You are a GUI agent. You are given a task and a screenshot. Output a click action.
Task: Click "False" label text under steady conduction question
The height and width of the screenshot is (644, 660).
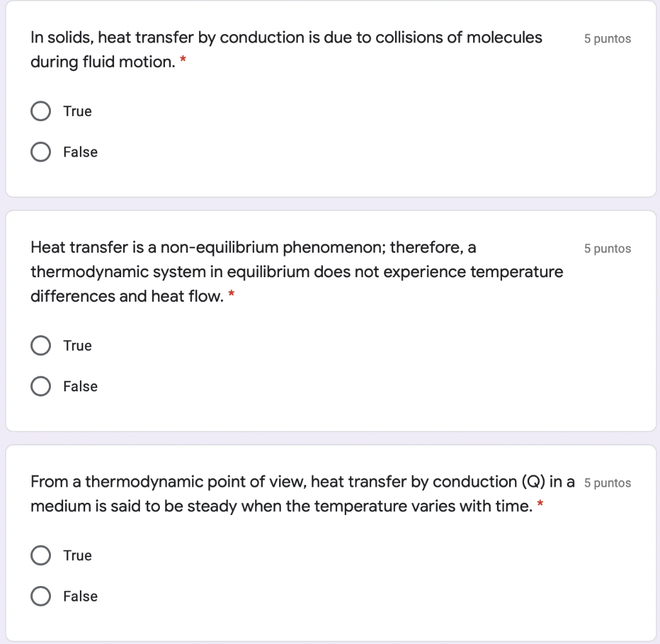pyautogui.click(x=81, y=596)
